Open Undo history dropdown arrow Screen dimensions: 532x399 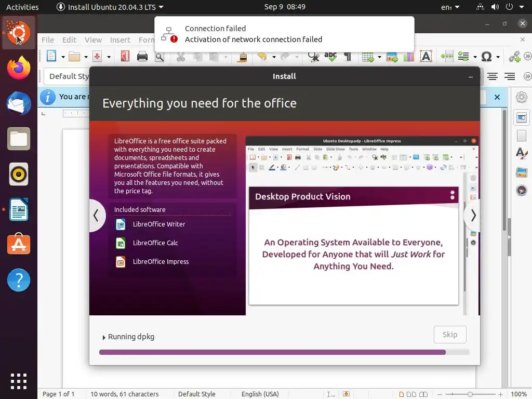pyautogui.click(x=274, y=57)
